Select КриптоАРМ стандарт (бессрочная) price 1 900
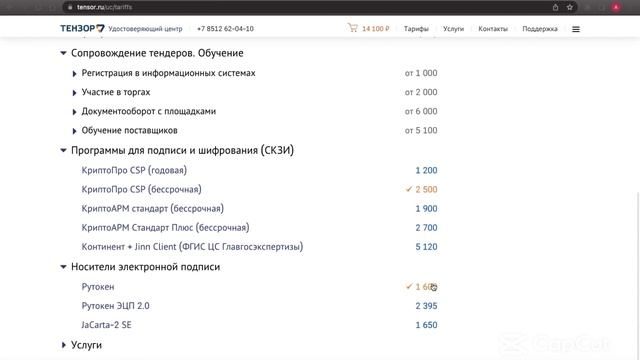 click(x=426, y=209)
